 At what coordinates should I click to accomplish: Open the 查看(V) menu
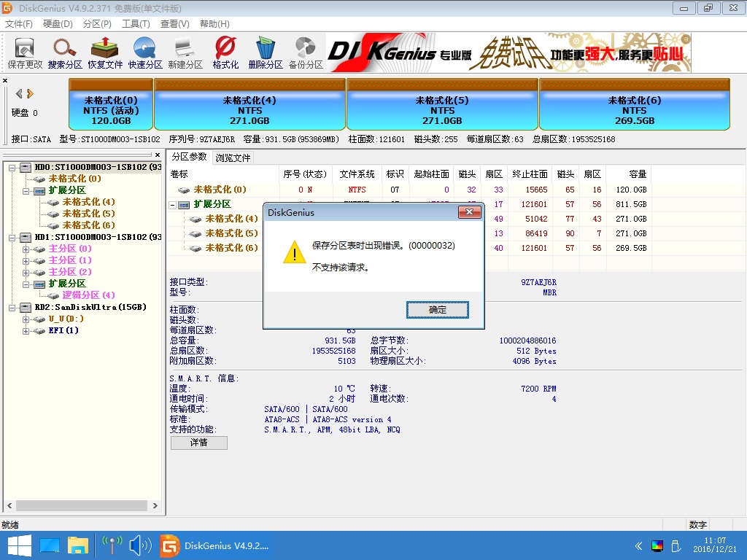coord(174,24)
